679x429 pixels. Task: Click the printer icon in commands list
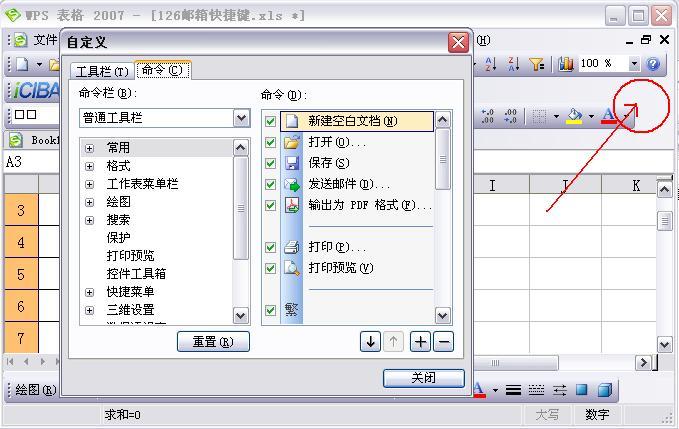coord(292,247)
